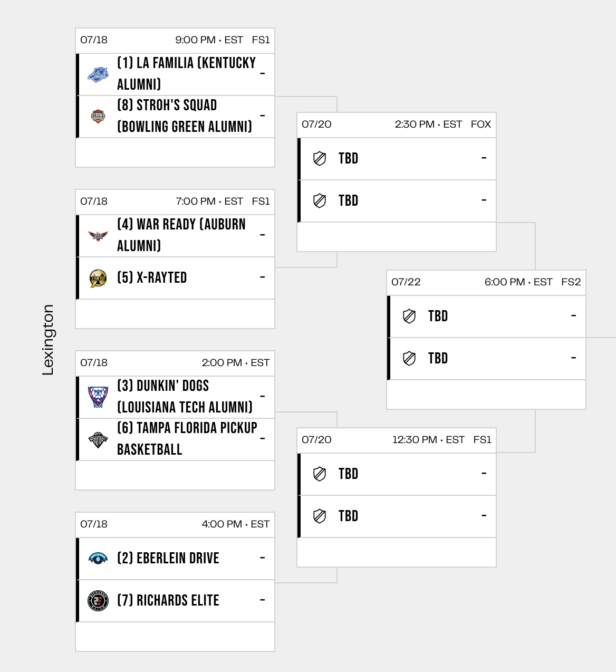Viewport: 616px width, 672px height.
Task: Click the Tampa Florida Pickup Basketball logo
Action: click(98, 439)
